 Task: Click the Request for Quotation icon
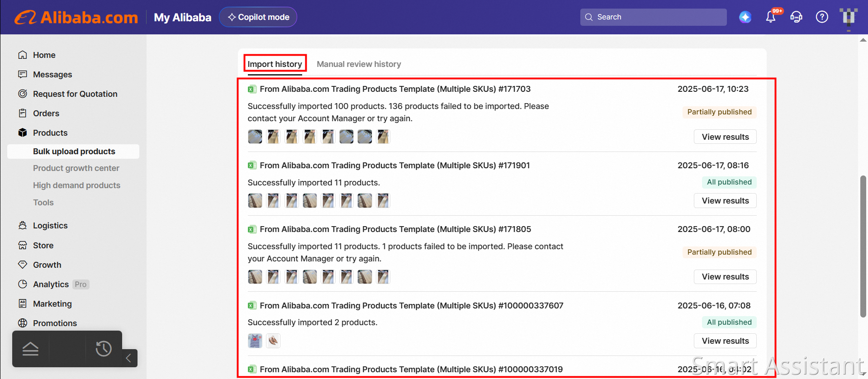pyautogui.click(x=23, y=94)
